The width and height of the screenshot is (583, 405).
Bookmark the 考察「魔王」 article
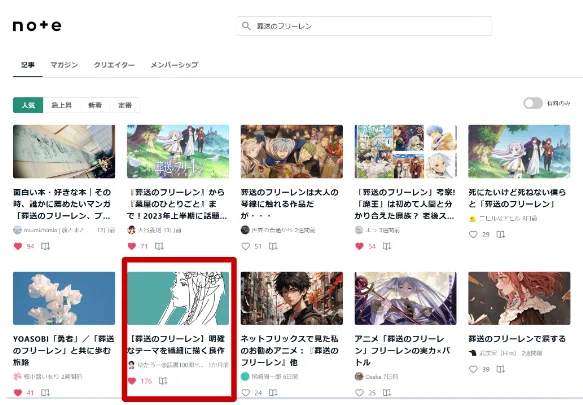(387, 246)
